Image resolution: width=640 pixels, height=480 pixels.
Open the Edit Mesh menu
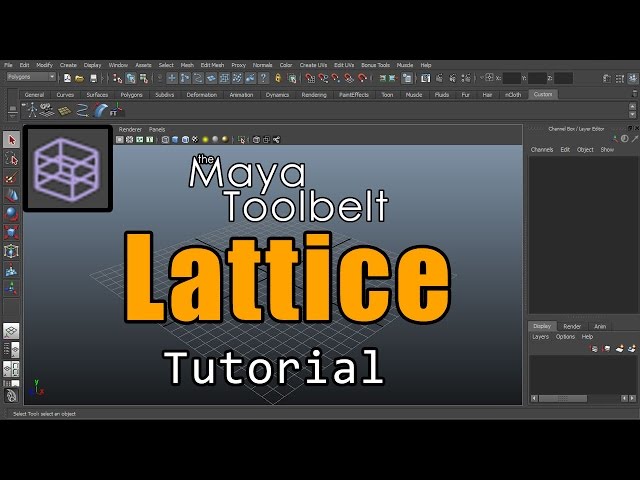click(212, 65)
